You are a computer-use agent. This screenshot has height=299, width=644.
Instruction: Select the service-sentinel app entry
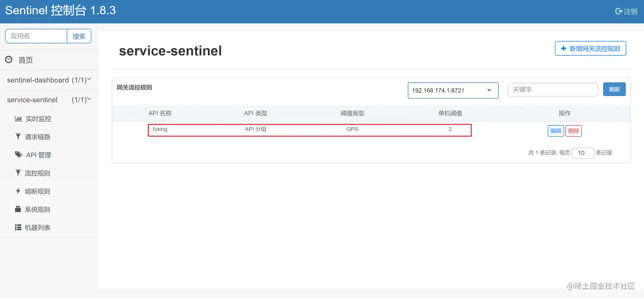click(x=49, y=100)
